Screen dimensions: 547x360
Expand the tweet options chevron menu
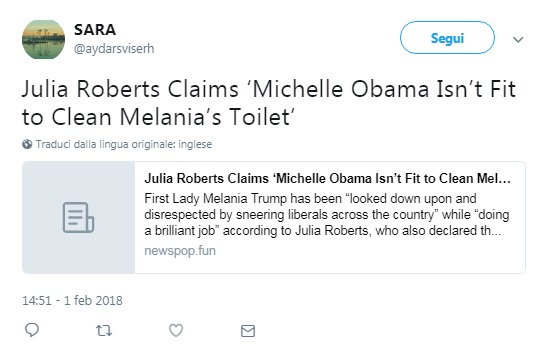point(518,39)
